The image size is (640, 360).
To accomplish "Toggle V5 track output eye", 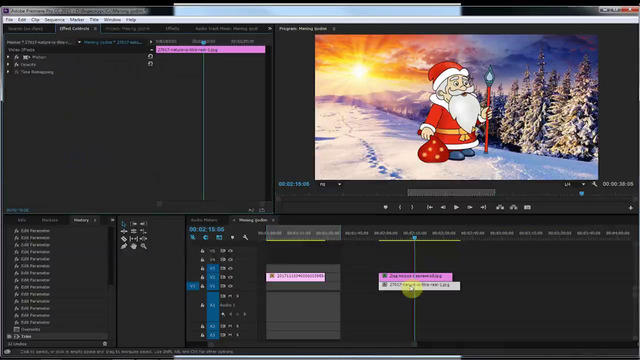I will point(231,251).
